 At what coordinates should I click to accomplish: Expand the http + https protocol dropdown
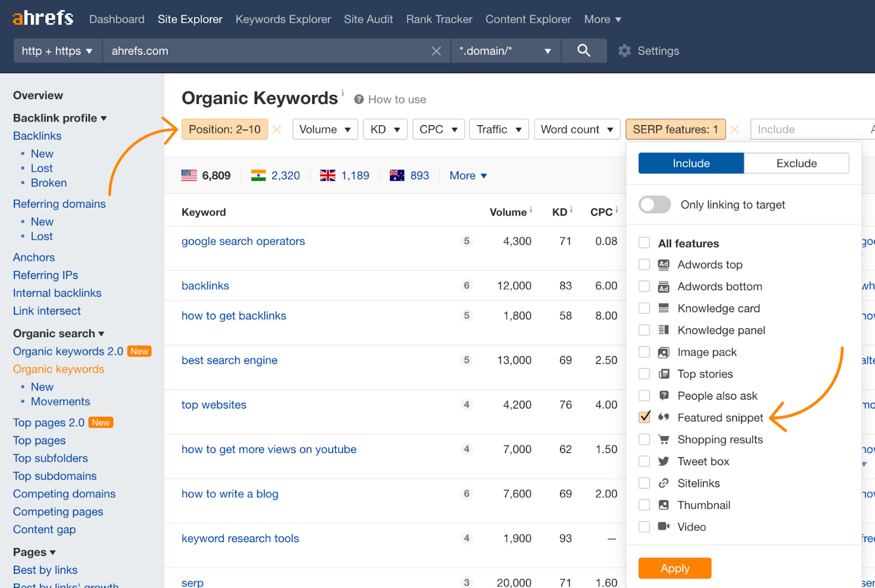point(57,51)
